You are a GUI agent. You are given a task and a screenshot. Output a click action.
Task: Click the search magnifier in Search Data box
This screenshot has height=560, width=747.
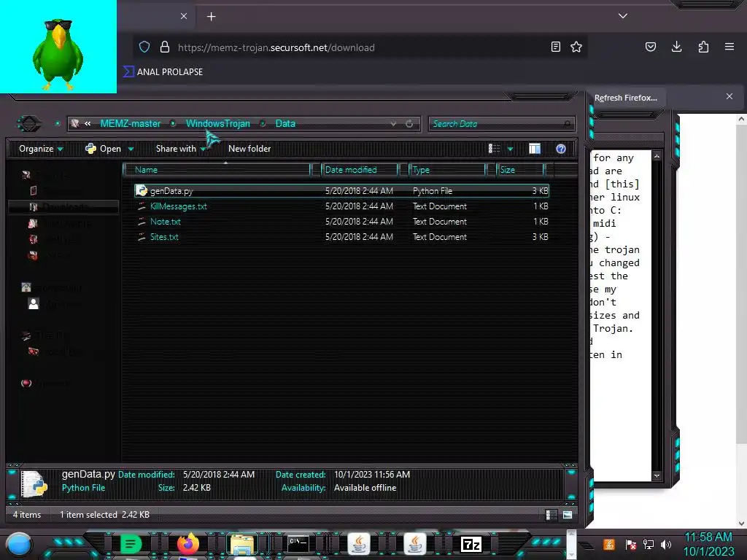pyautogui.click(x=567, y=124)
